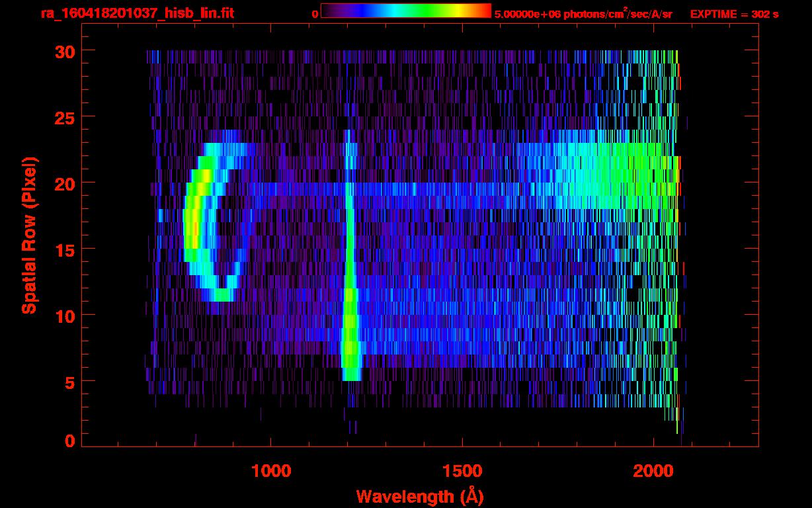
Task: Select the 1000 wavelength tick label
Action: tap(271, 471)
